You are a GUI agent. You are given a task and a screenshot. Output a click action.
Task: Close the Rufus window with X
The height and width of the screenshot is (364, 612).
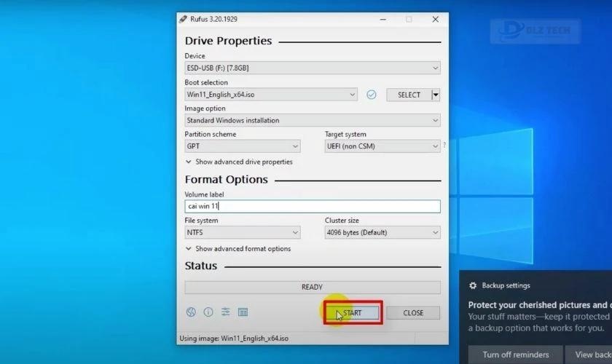(x=435, y=19)
